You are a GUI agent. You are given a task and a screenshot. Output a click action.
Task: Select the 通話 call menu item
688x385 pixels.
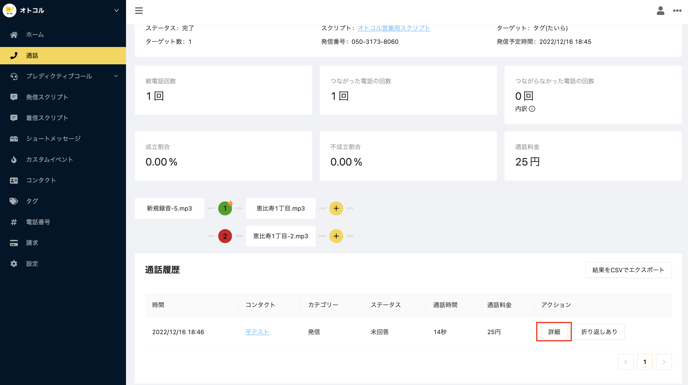tap(63, 56)
